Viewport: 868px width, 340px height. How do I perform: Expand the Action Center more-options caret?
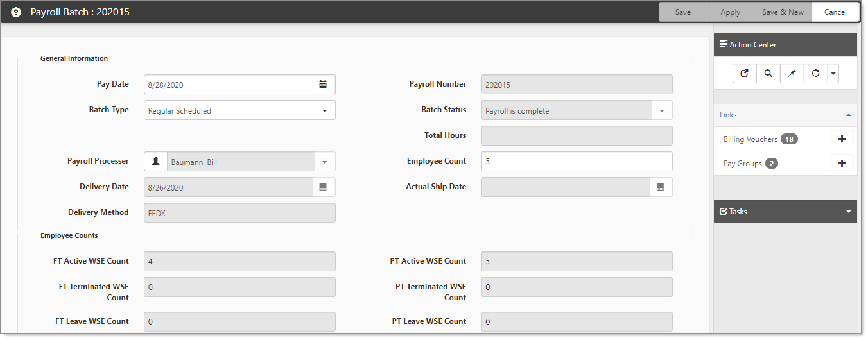[x=833, y=73]
